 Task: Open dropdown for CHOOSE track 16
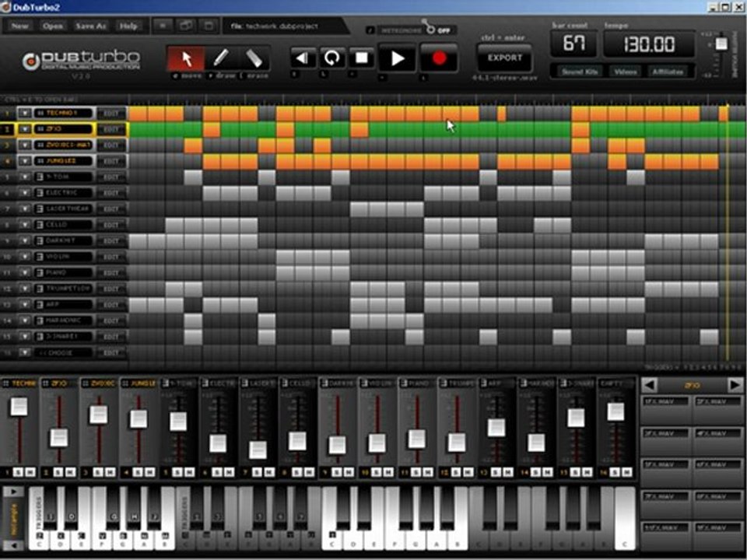24,353
